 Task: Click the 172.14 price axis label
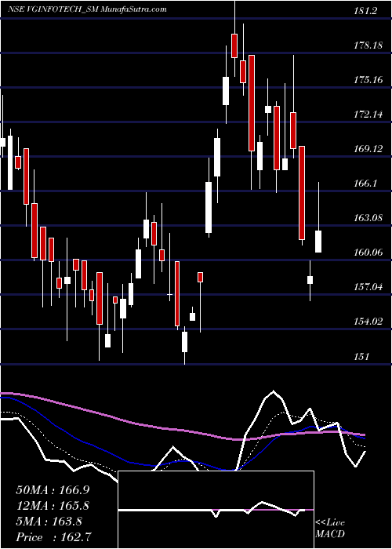(368, 115)
